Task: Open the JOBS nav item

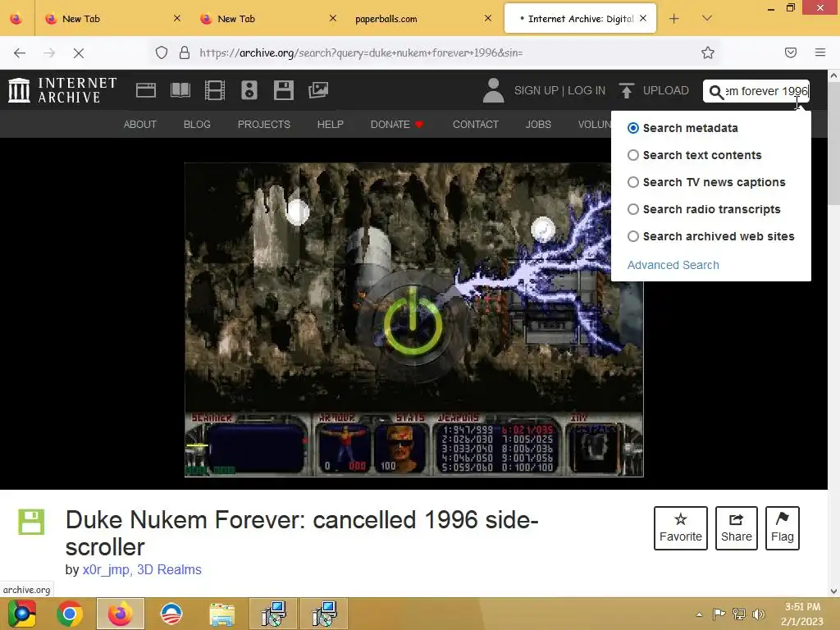Action: click(538, 125)
